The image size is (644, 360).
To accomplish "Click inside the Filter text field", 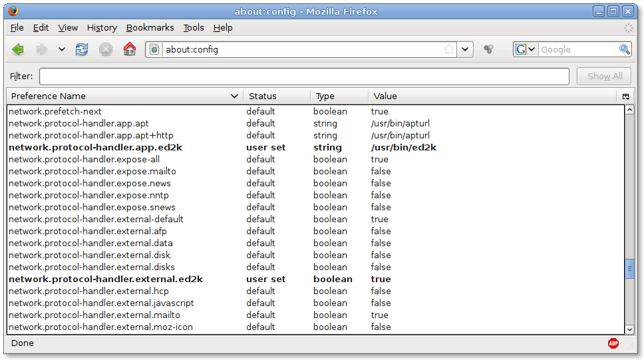I will pos(304,77).
